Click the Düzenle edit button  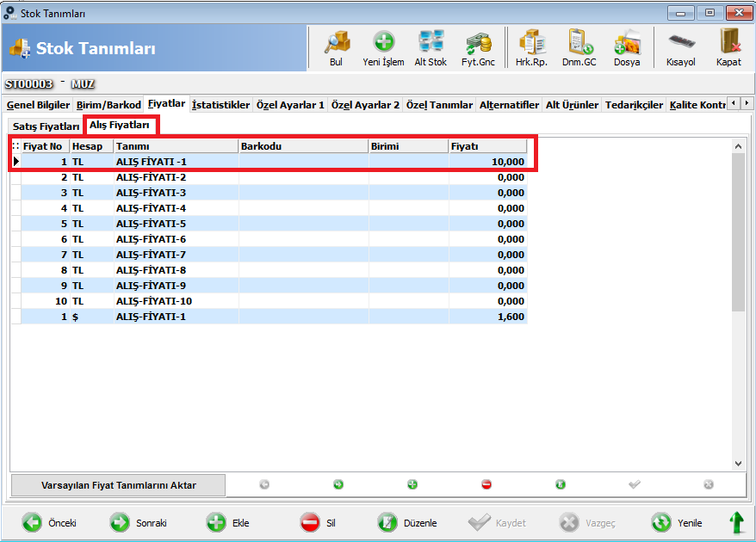pyautogui.click(x=408, y=523)
